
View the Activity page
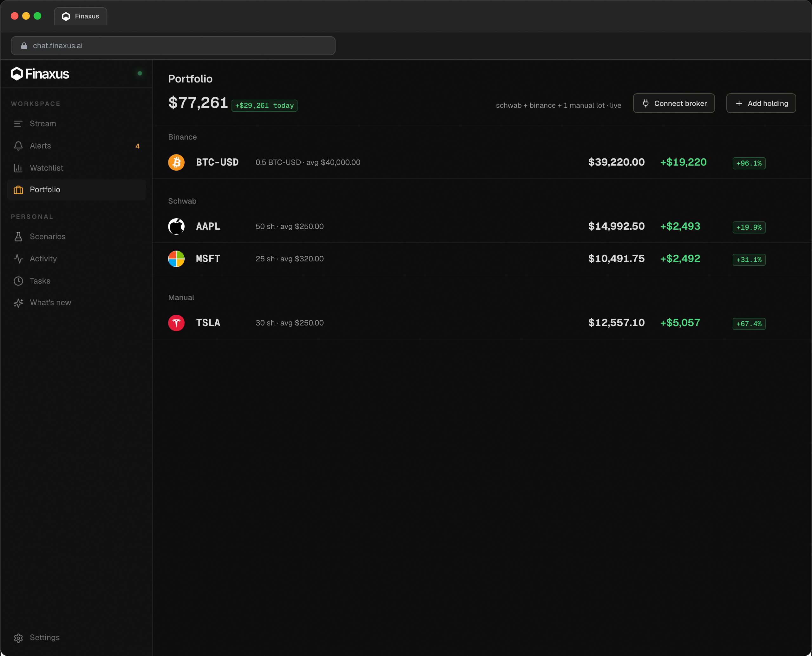pos(76,259)
